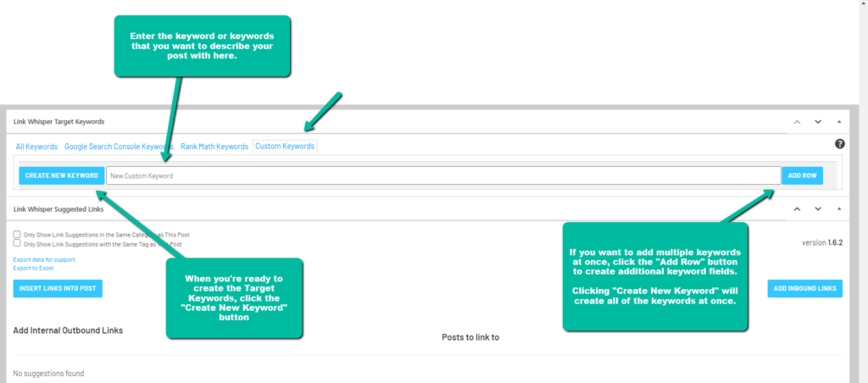Move Suggested Links panel up

point(797,208)
